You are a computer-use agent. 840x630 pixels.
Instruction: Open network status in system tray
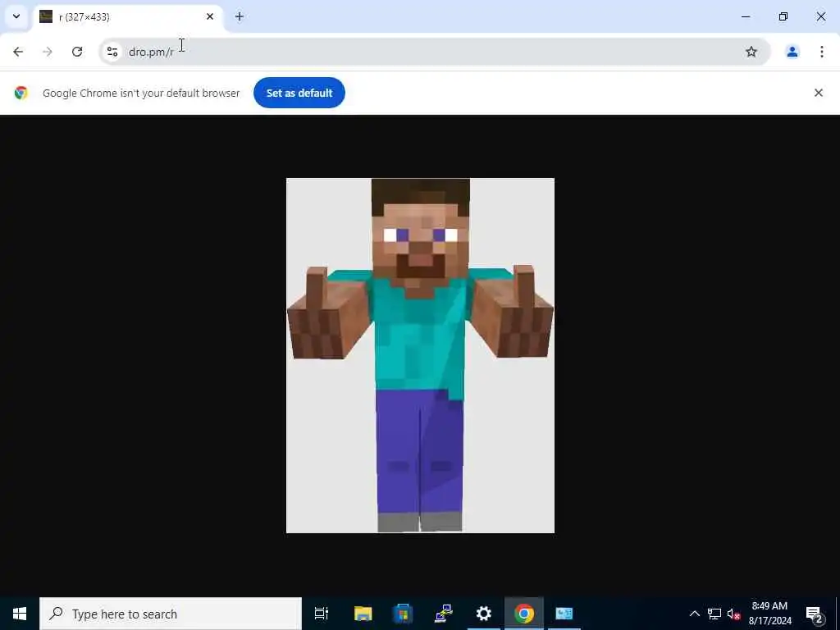[x=714, y=614]
